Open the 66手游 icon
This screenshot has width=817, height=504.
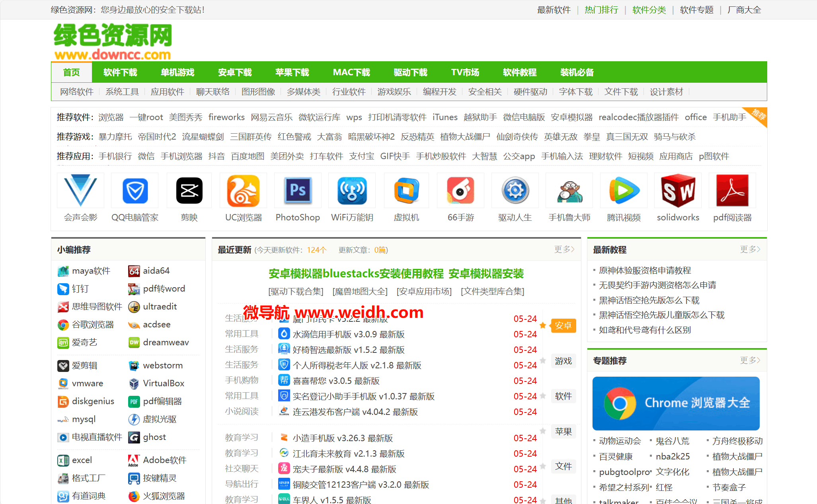point(461,191)
